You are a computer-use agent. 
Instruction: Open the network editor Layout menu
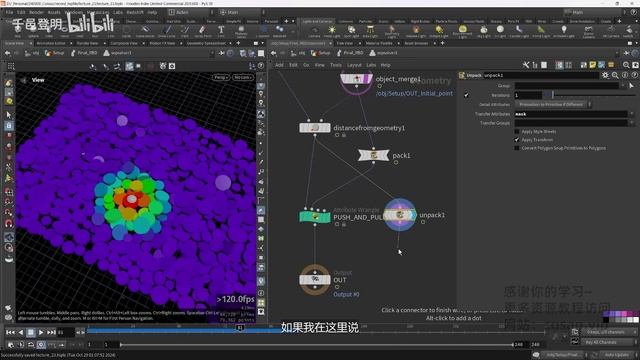tap(354, 65)
